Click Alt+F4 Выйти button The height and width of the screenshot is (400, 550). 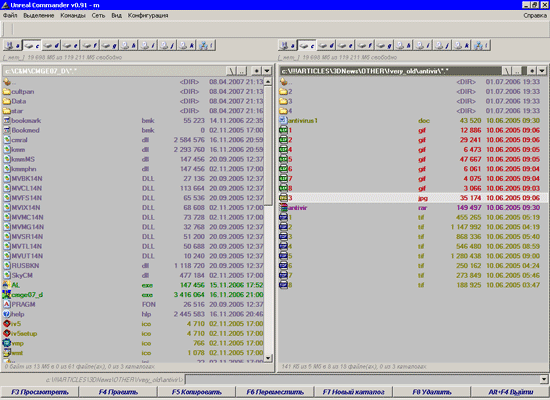coord(510,392)
